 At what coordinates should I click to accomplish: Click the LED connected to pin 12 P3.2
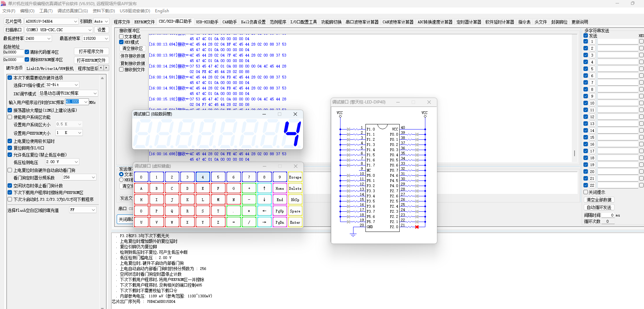pyautogui.click(x=348, y=186)
